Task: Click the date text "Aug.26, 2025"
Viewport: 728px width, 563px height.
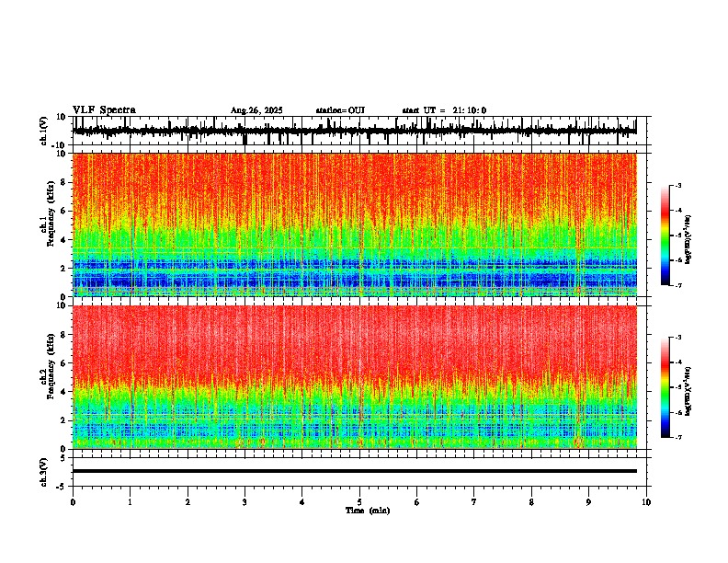Action: coord(256,110)
